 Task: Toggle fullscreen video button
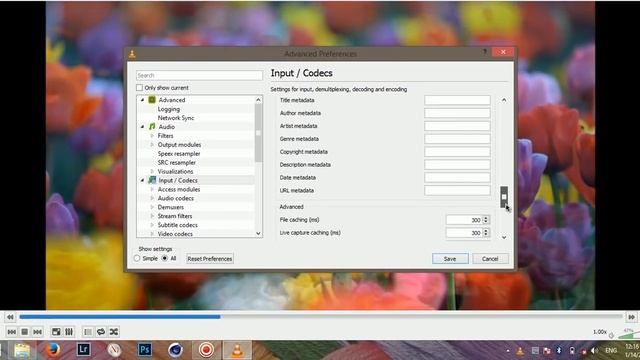coord(56,332)
